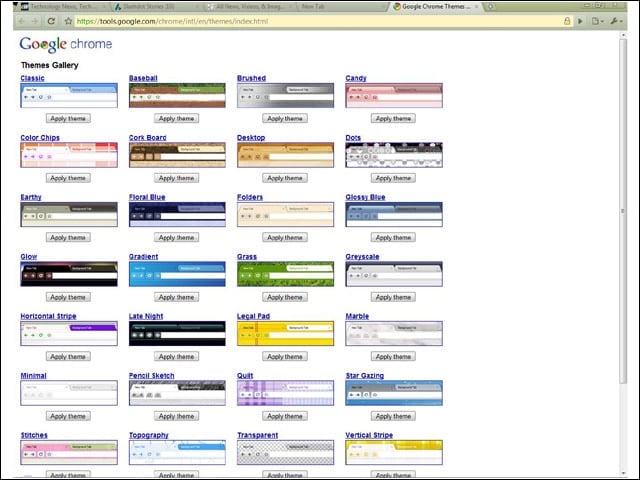Click the Stitches theme preview thumbnail

click(x=69, y=452)
